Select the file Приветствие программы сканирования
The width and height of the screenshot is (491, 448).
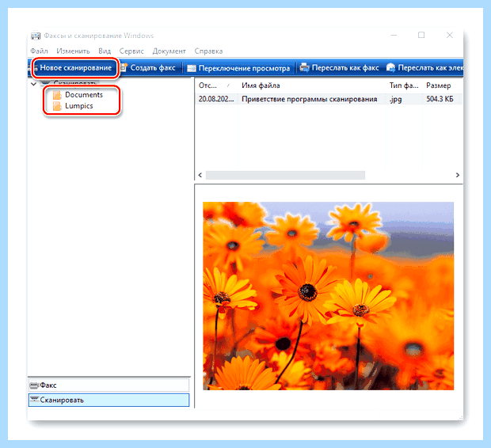(x=310, y=99)
